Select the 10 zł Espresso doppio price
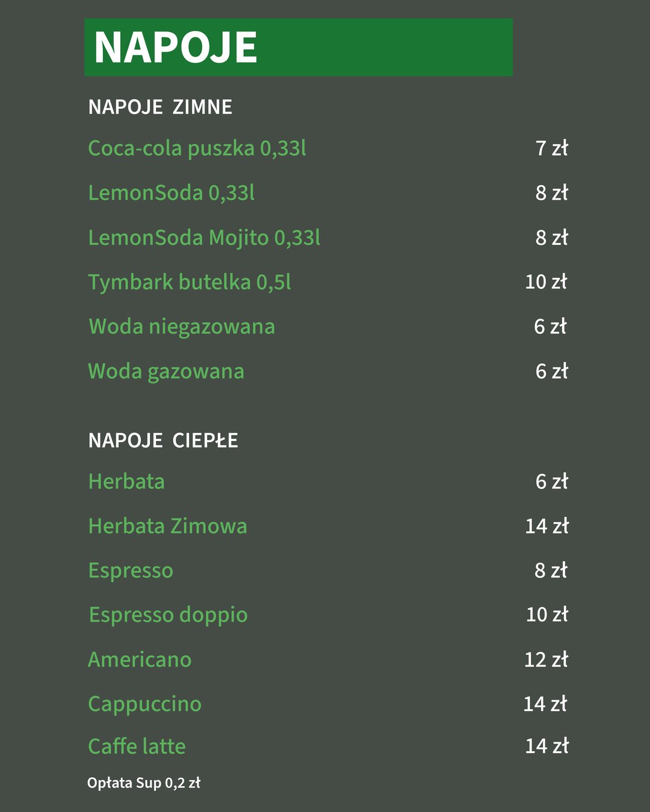This screenshot has height=812, width=650. 546,615
